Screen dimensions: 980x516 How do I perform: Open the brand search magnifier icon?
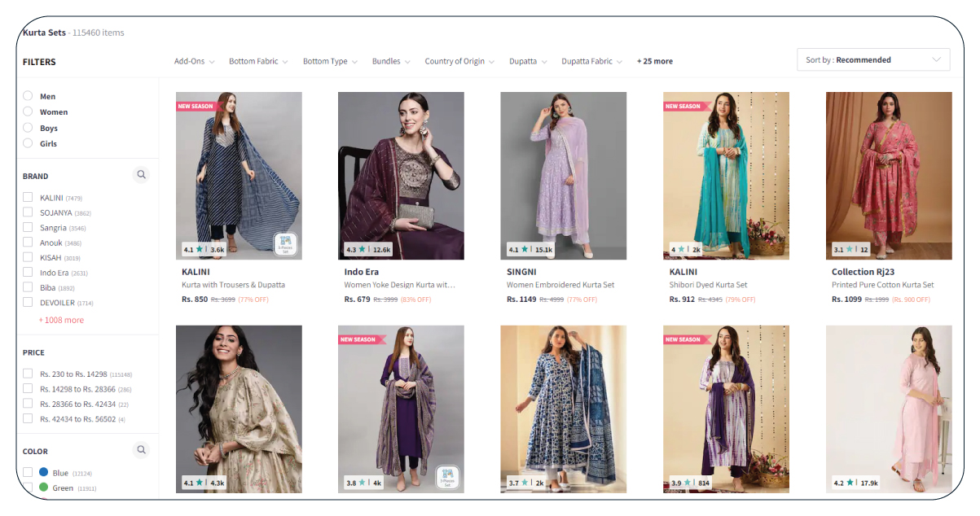click(x=142, y=174)
